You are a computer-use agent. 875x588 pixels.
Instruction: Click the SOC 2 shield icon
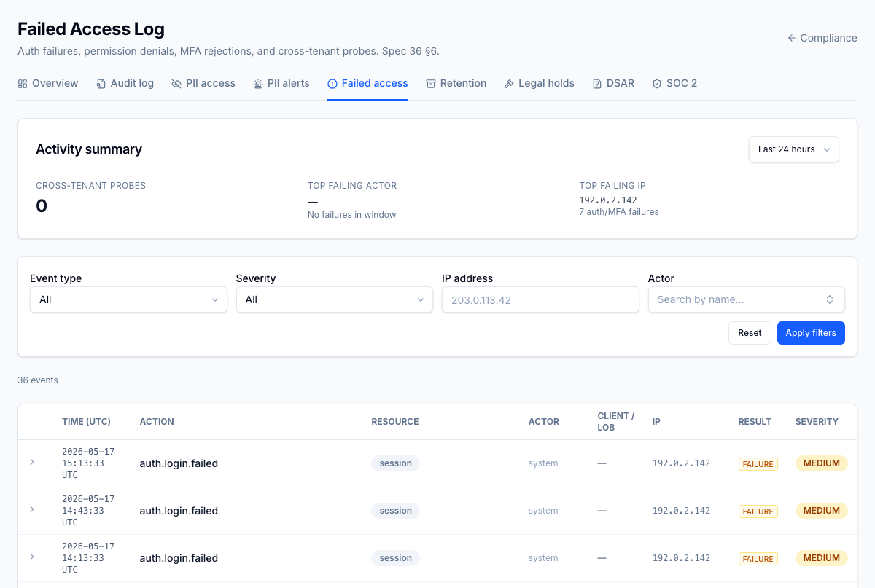[657, 84]
